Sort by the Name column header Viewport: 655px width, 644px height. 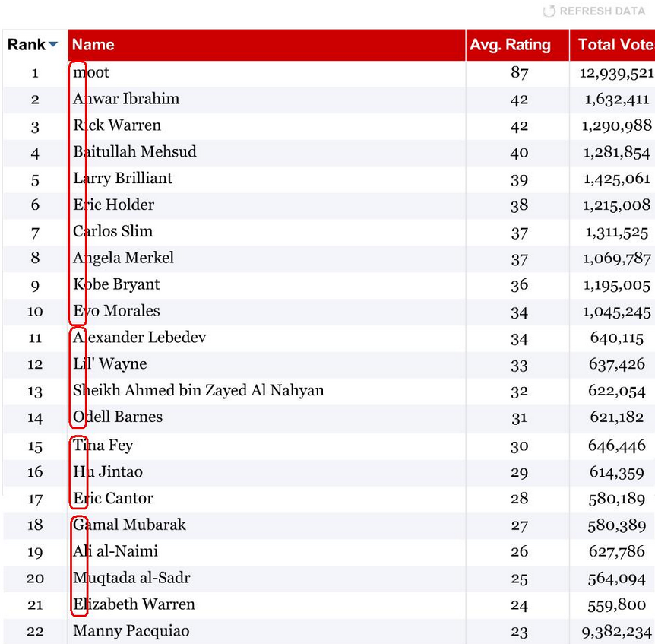point(93,45)
